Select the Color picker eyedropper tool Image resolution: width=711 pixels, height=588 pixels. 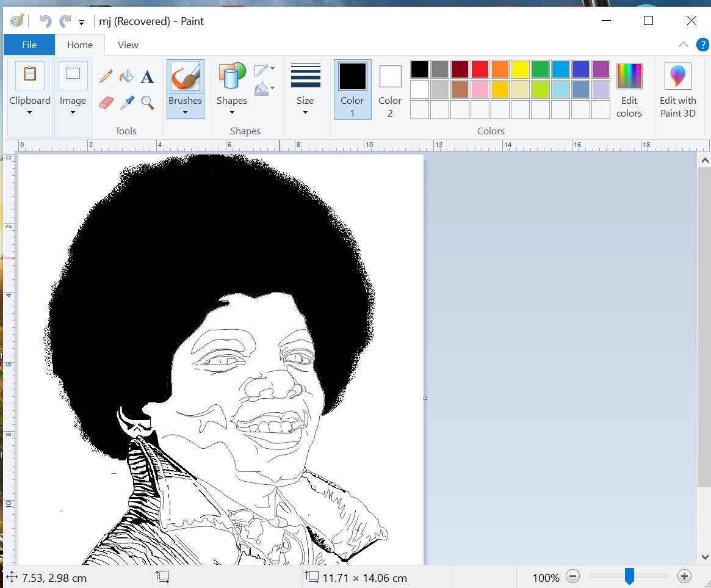pos(126,103)
